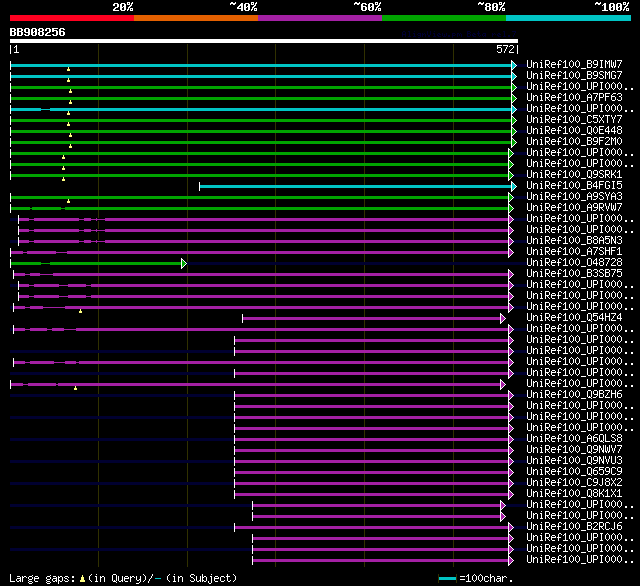The width and height of the screenshot is (640, 586).
Task: Select the UniRef100_Q9NWV7 label
Action: [574, 450]
